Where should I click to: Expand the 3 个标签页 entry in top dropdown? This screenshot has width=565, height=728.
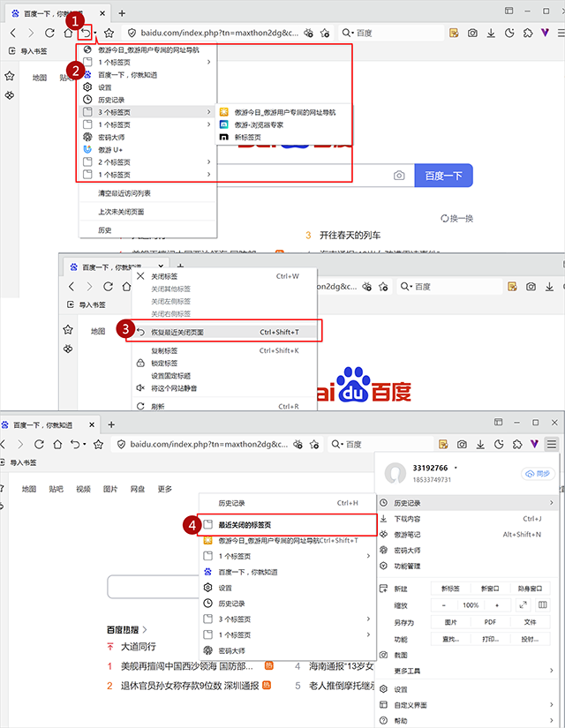[147, 112]
